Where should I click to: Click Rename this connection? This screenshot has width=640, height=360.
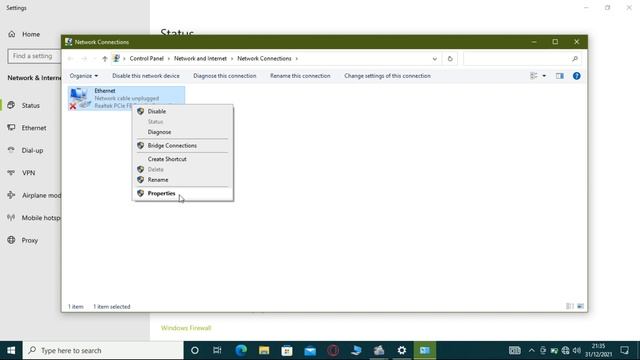tap(300, 76)
